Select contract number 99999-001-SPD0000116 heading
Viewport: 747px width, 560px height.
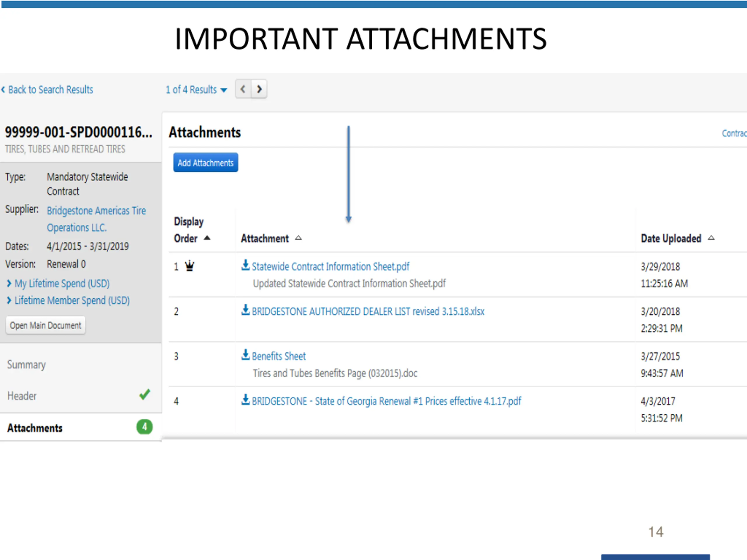click(78, 132)
